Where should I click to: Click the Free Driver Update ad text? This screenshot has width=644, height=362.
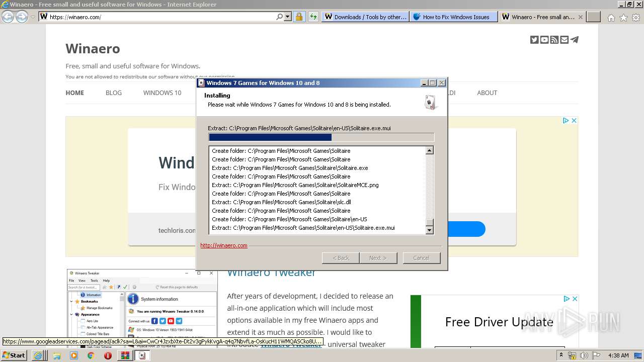(499, 322)
